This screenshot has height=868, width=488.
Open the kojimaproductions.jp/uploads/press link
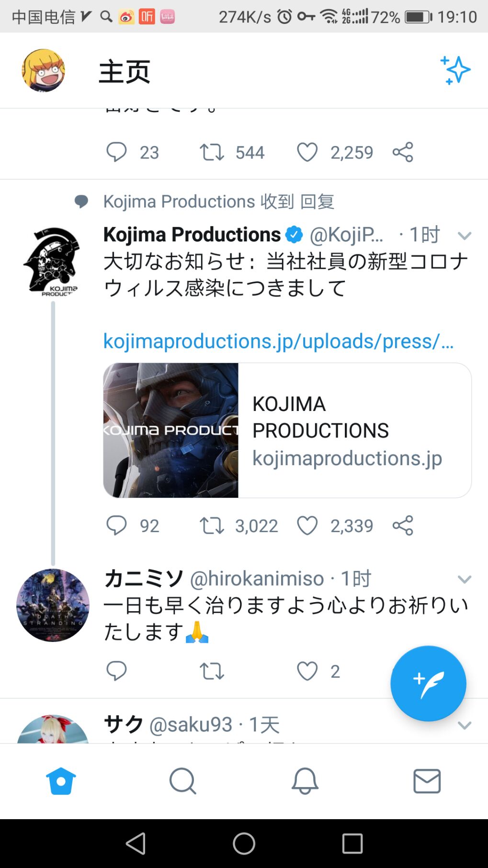point(278,342)
